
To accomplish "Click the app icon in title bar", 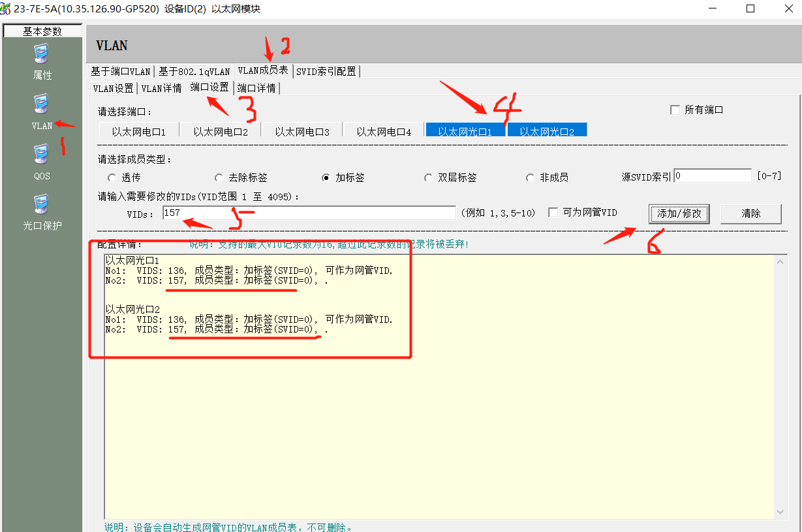I will click(x=6, y=8).
